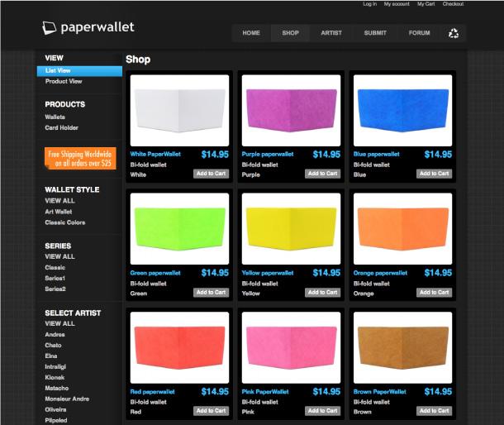Click the Log in link
This screenshot has width=504, height=425.
point(369,4)
